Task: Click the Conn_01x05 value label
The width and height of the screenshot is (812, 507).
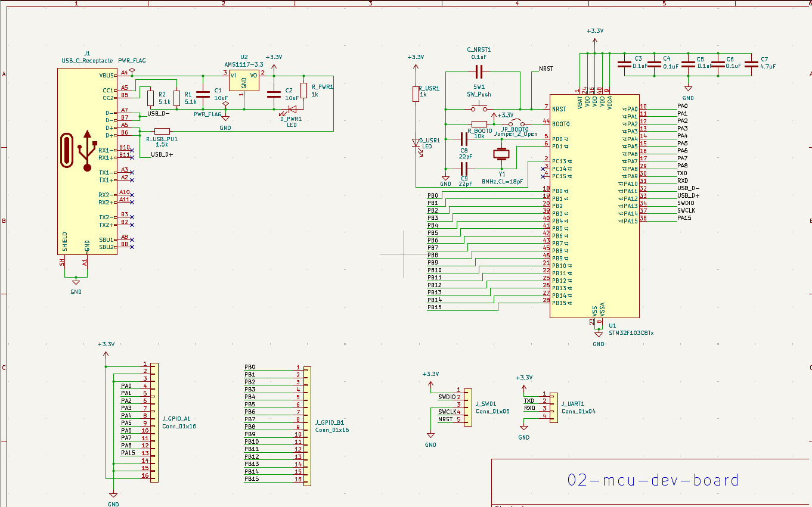Action: point(492,411)
